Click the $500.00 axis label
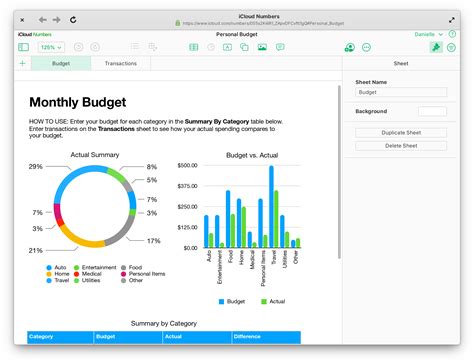 188,165
